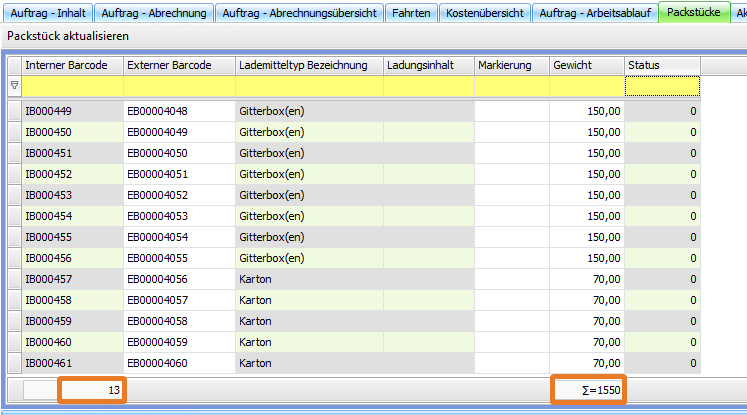This screenshot has width=747, height=415.
Task: Go to the Fahrten tab
Action: [x=410, y=13]
